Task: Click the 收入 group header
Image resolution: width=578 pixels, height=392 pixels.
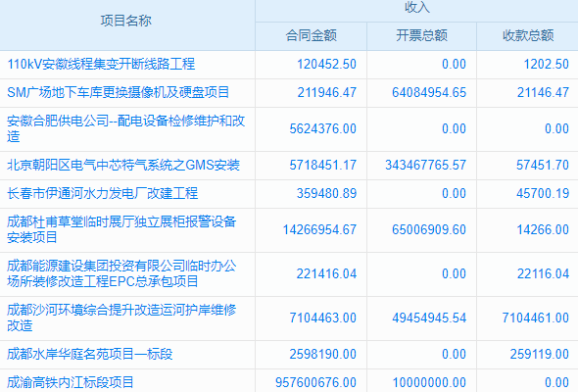Action: [x=417, y=7]
